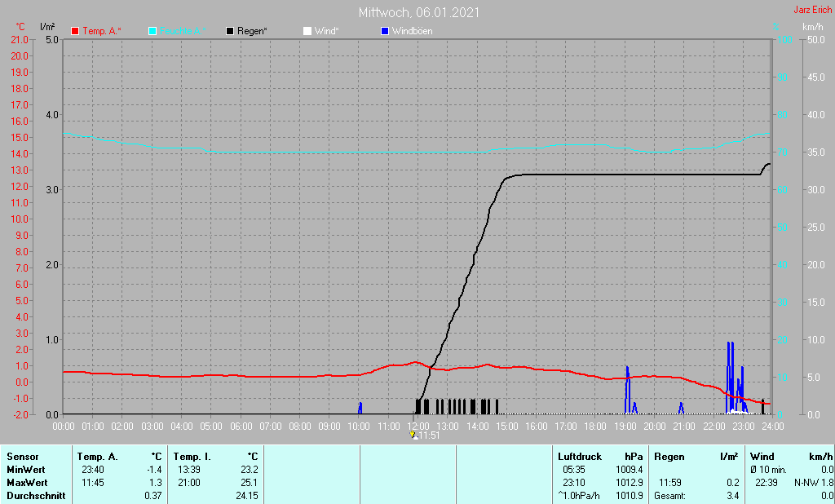Screen dimensions: 835x504
Task: Click the chart title 'Mittwoch, 06.01.2021'
Action: coord(418,12)
